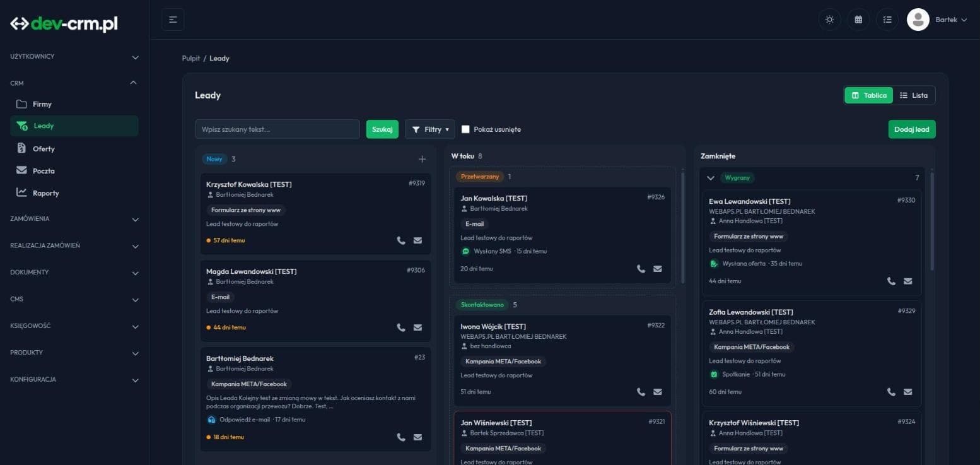Go to Pulpit breadcrumb link
This screenshot has height=465, width=980.
[191, 58]
